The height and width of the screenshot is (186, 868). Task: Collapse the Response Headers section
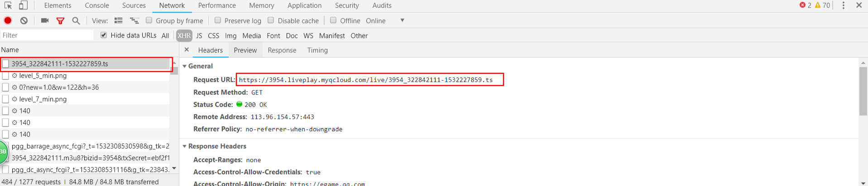[x=184, y=146]
